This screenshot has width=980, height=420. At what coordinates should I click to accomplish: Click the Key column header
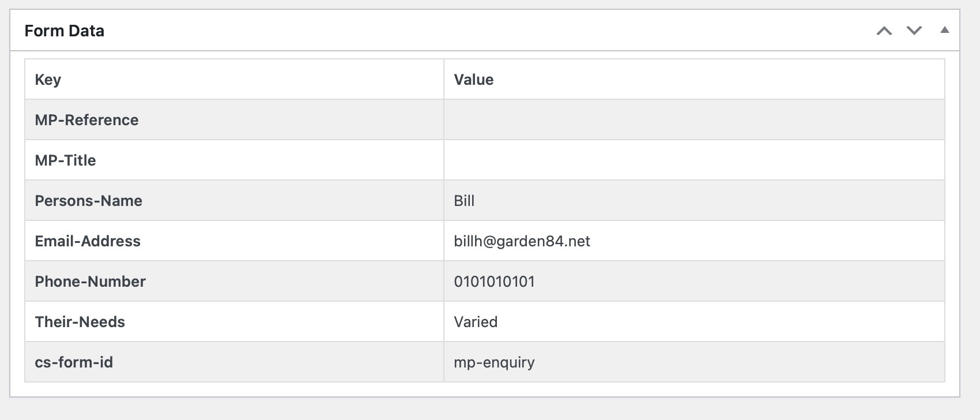point(48,80)
